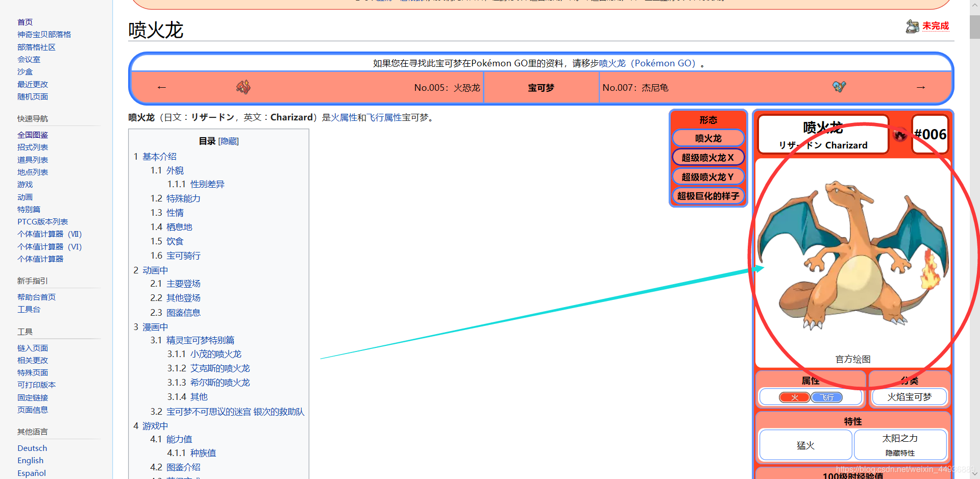Image resolution: width=980 pixels, height=479 pixels.
Task: Switch language to English
Action: coord(30,460)
